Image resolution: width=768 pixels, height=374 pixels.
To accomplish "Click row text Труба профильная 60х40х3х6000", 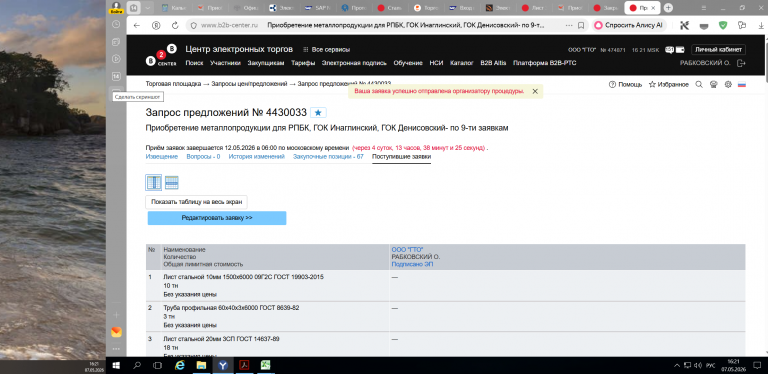I will (231, 308).
